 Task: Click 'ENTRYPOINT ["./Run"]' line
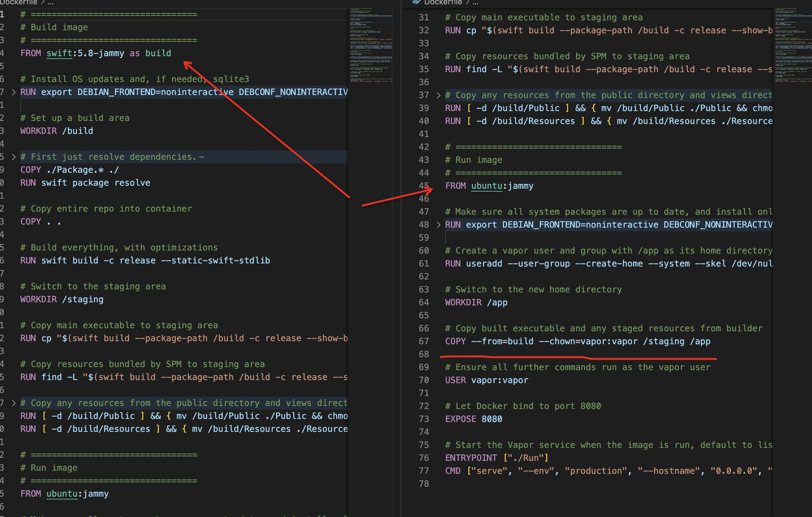[x=497, y=458]
